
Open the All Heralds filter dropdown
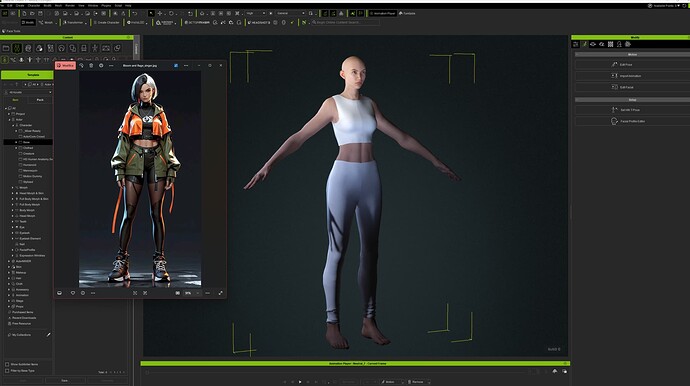point(28,92)
